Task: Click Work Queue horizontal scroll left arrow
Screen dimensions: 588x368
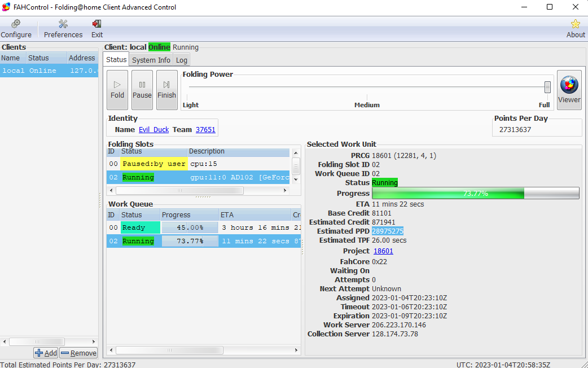Action: pos(111,351)
